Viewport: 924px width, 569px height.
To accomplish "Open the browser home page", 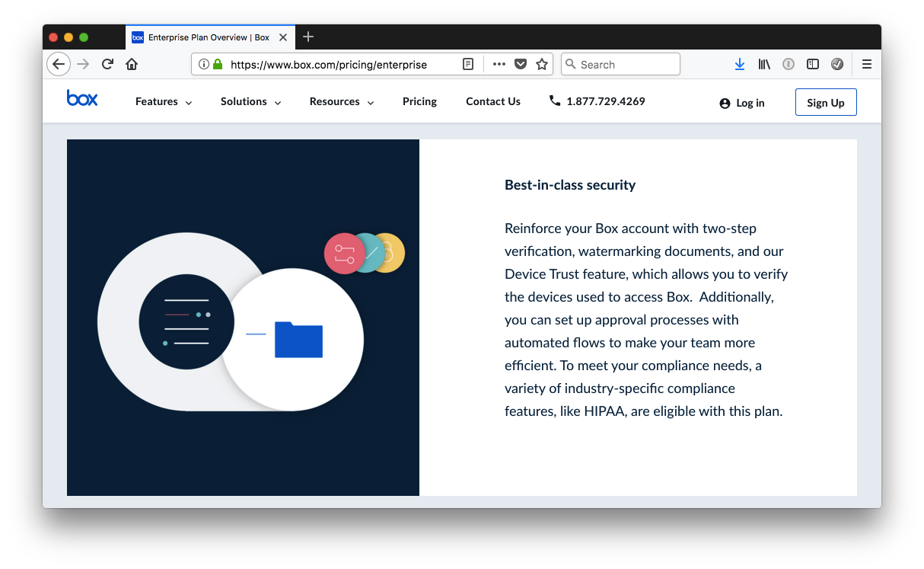I will coord(132,65).
